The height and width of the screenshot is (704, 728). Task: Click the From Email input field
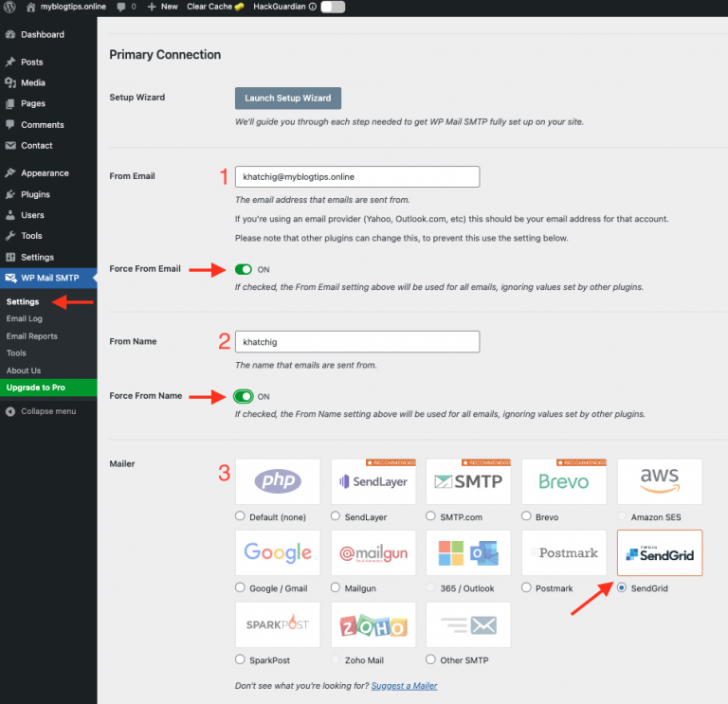click(x=357, y=177)
